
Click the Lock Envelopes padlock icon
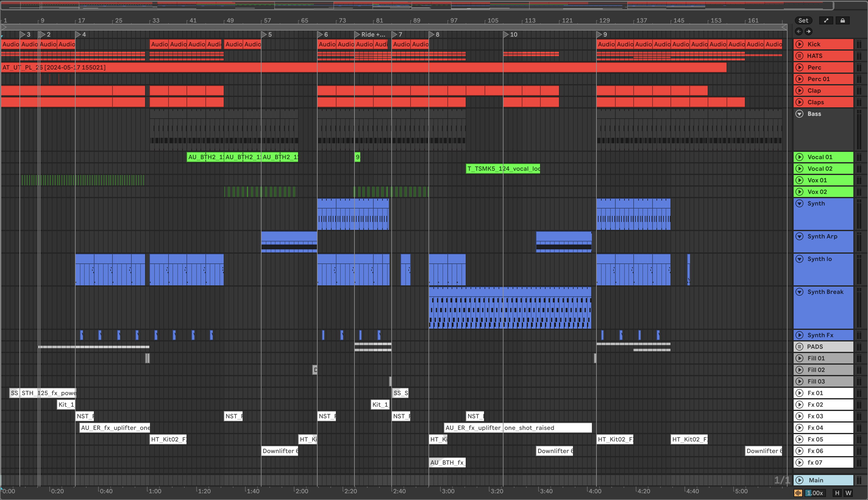coord(843,21)
